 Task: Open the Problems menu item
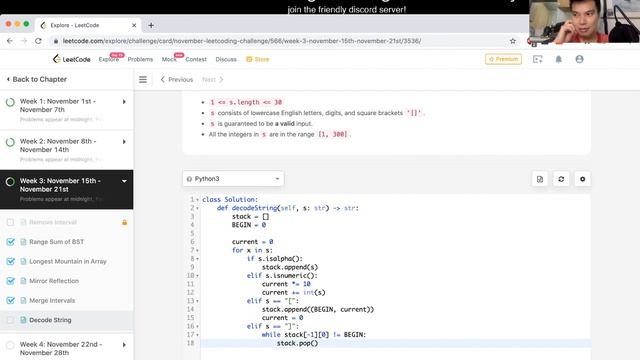click(140, 59)
